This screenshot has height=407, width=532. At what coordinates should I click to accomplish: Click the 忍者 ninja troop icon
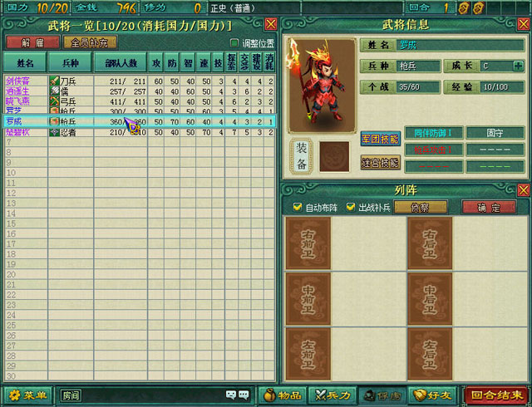54,132
